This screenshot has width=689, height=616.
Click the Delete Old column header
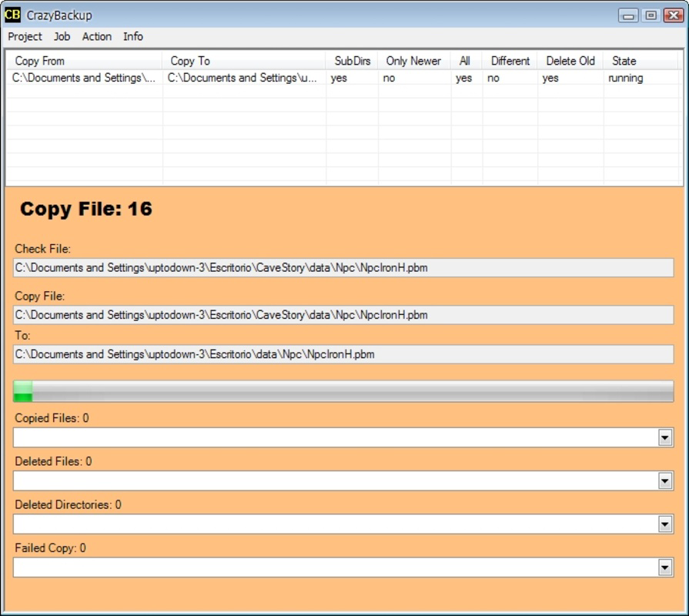pos(570,61)
